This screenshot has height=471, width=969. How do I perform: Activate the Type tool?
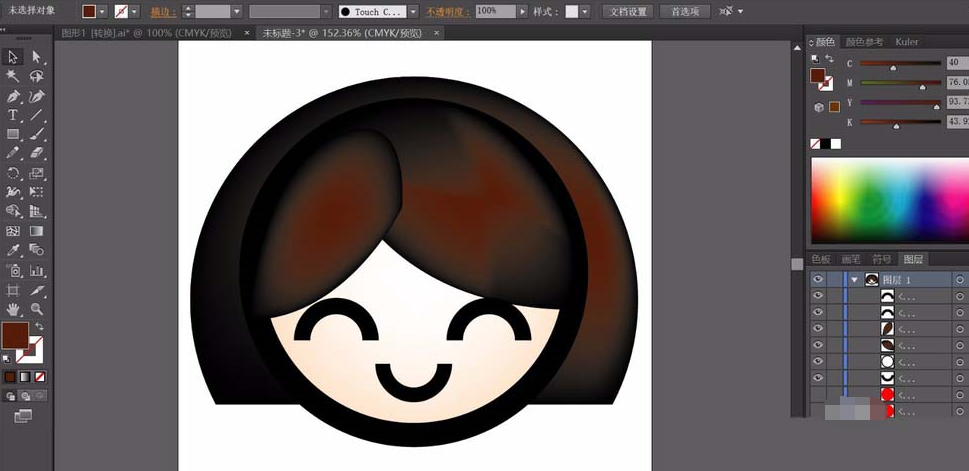13,115
